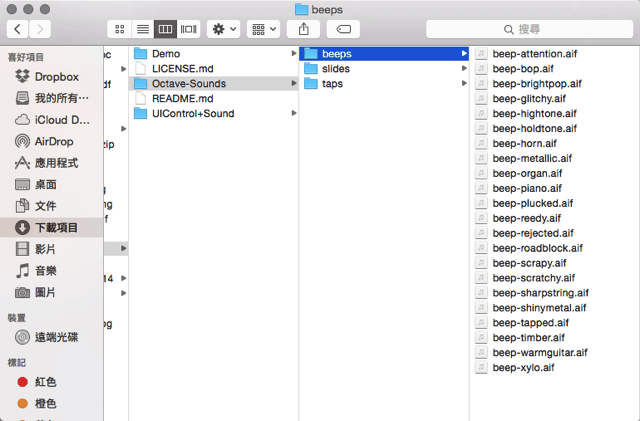Select beep-shinymetal.aif

pyautogui.click(x=555, y=307)
